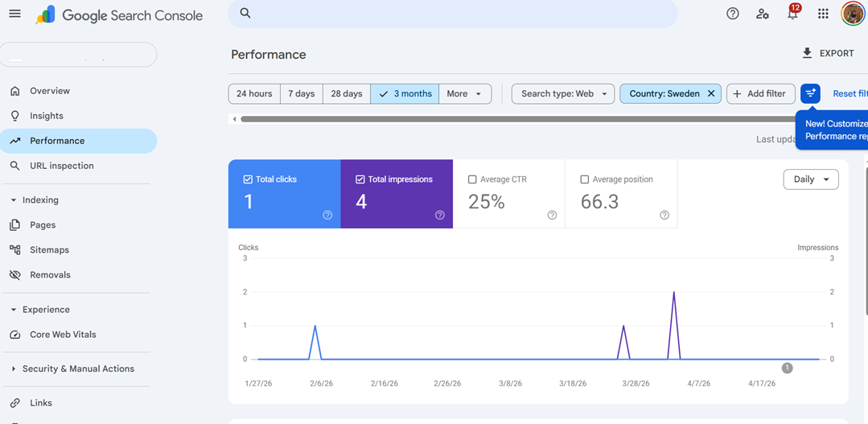Click the EXPORT button

point(828,53)
